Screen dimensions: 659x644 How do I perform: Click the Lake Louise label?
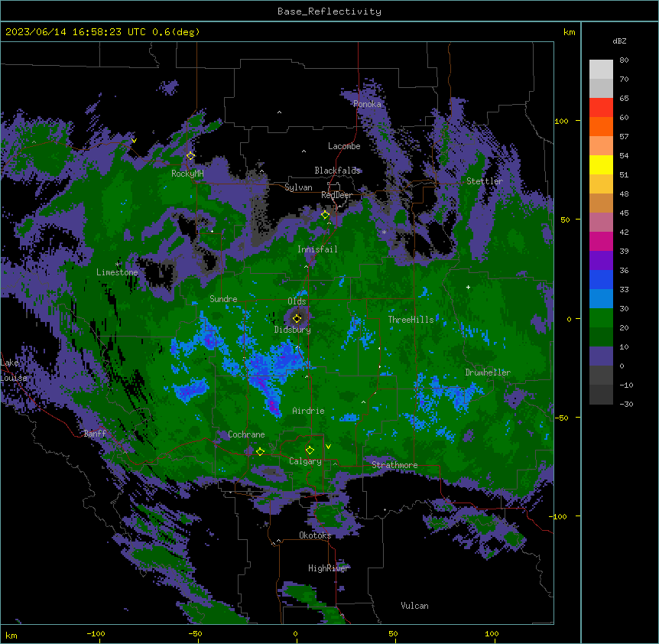coord(14,370)
